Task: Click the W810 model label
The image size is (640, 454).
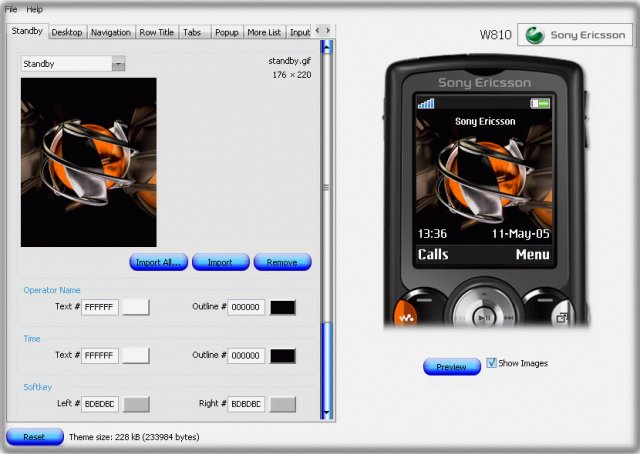Action: click(x=496, y=35)
